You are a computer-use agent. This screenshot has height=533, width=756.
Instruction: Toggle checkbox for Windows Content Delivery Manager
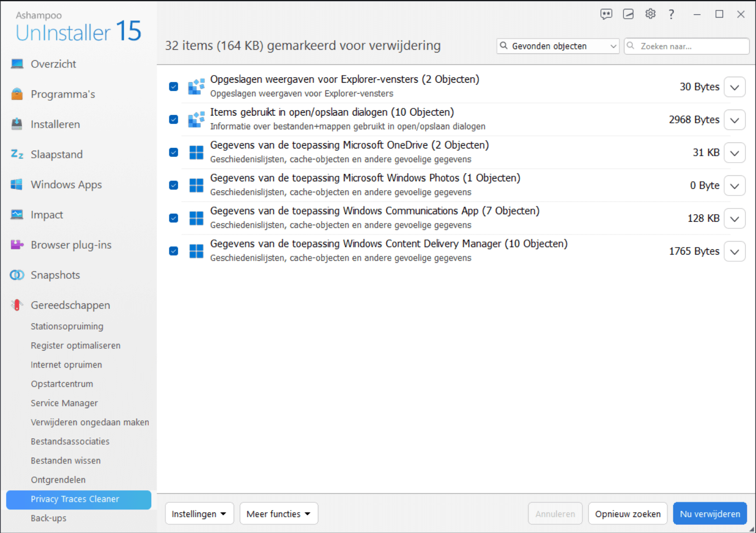pos(174,251)
